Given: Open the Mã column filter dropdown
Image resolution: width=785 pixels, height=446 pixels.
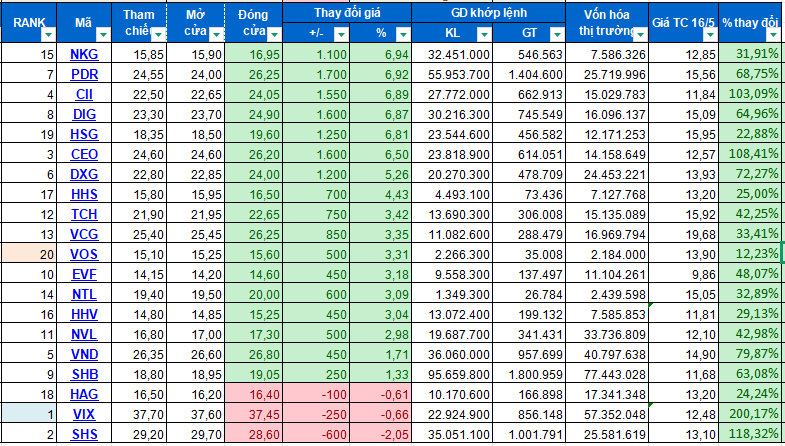Looking at the screenshot, I should pos(103,34).
